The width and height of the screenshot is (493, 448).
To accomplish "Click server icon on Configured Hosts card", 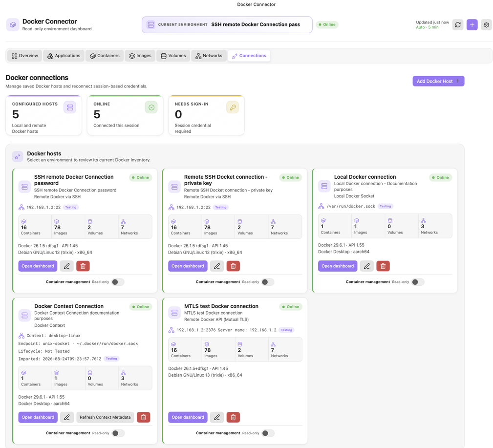I will click(x=70, y=107).
